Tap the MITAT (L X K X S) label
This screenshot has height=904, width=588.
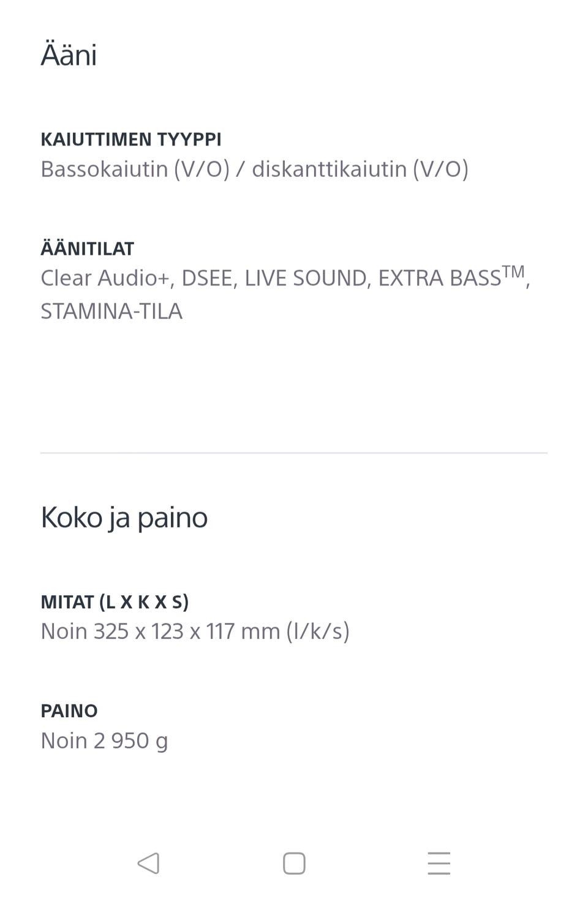(115, 602)
